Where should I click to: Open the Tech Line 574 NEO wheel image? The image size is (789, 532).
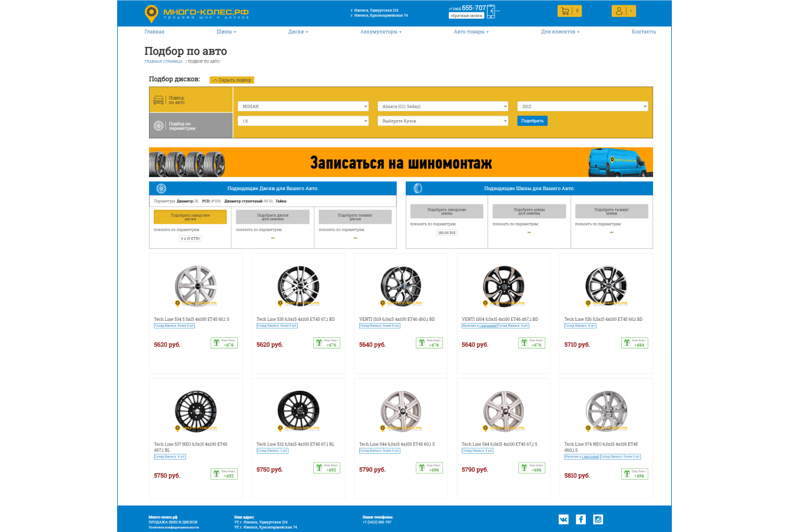(606, 410)
